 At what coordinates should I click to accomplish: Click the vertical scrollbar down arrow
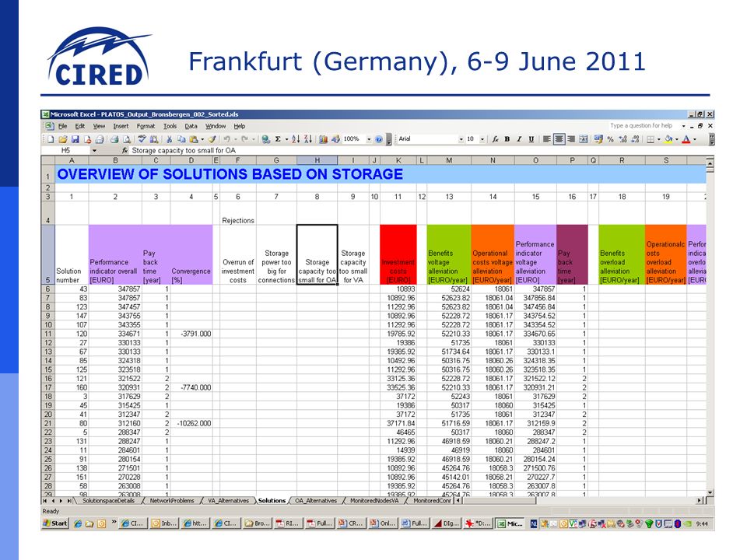pos(710,493)
